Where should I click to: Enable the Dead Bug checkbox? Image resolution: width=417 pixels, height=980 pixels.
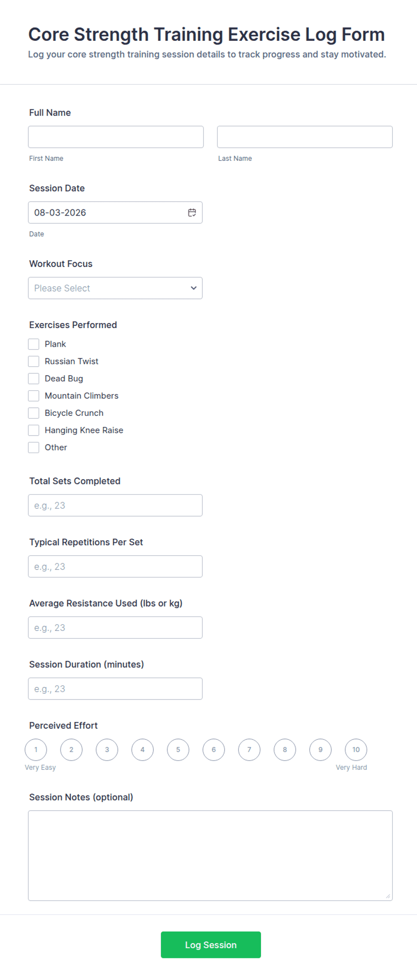[x=34, y=379]
